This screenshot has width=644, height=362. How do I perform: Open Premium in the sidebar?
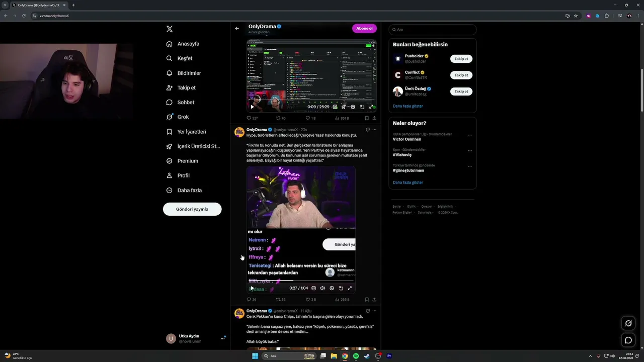pyautogui.click(x=182, y=161)
